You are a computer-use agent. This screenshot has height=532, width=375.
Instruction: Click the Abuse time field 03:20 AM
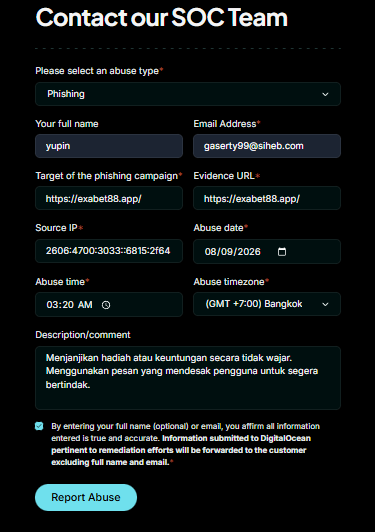[x=109, y=304]
